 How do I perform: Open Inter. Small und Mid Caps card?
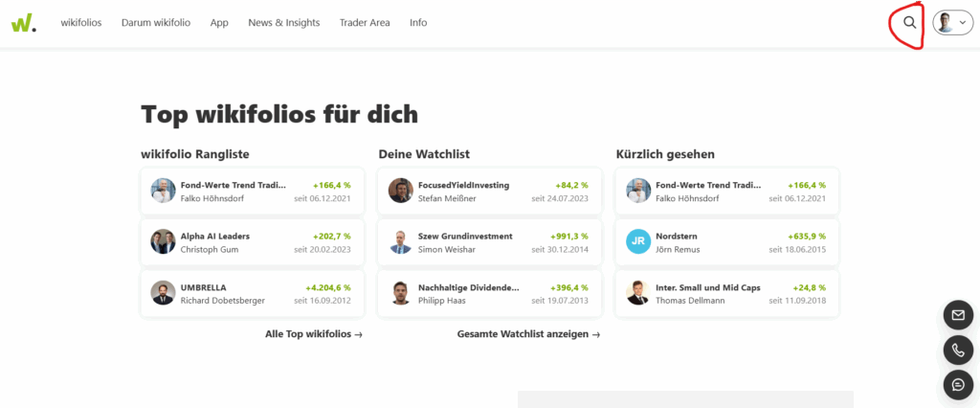tap(726, 293)
